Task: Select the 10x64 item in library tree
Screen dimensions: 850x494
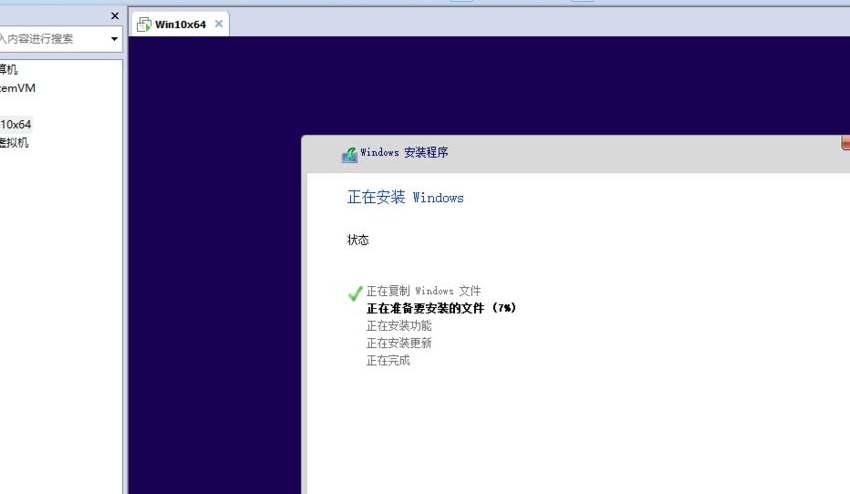Action: pyautogui.click(x=16, y=124)
